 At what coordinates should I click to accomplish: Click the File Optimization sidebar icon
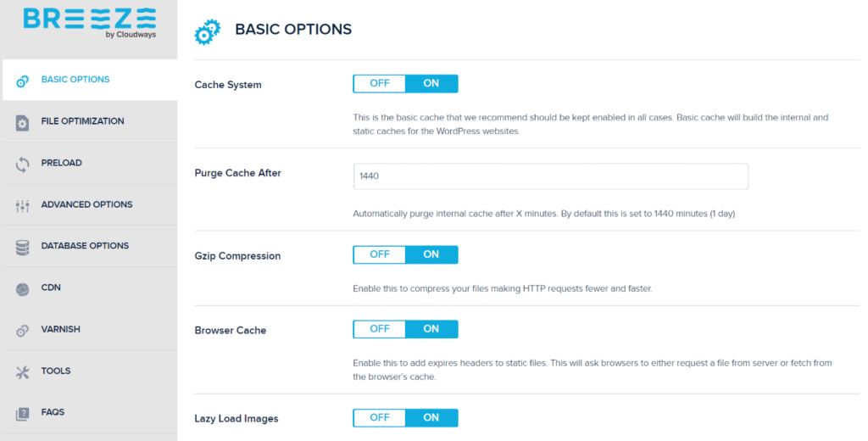tap(23, 122)
